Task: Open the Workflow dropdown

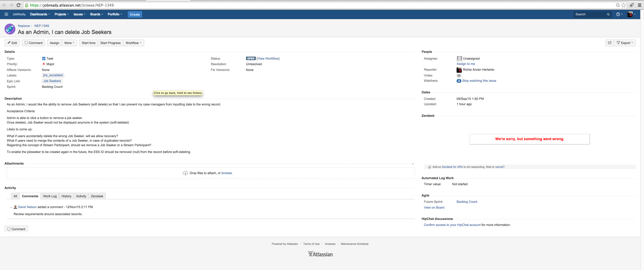Action: pyautogui.click(x=134, y=43)
